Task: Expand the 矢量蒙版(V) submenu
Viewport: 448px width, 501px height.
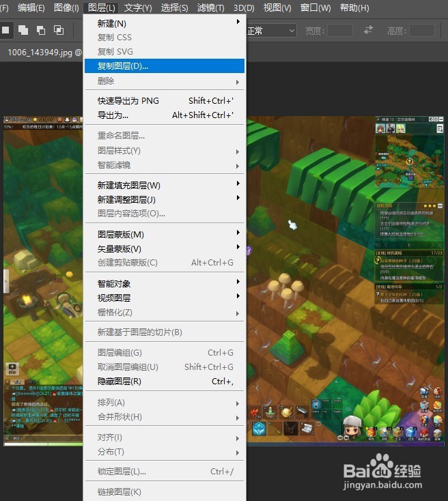Action: coord(165,248)
